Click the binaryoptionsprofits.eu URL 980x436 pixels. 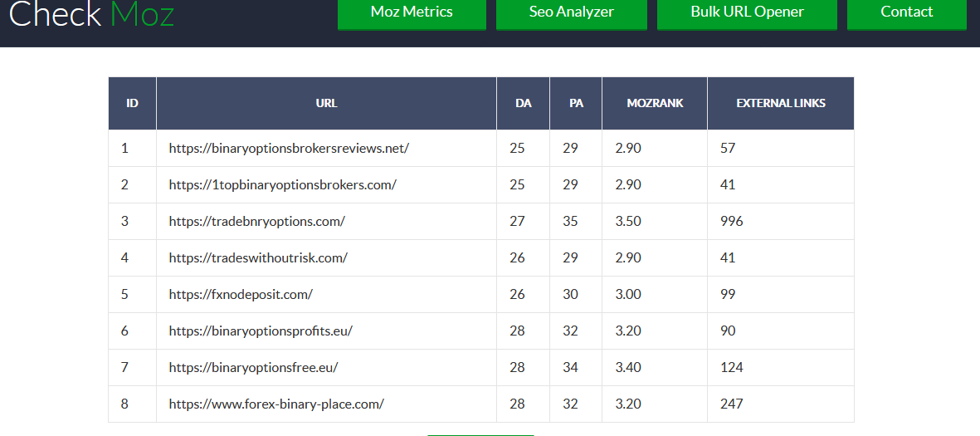coord(261,331)
